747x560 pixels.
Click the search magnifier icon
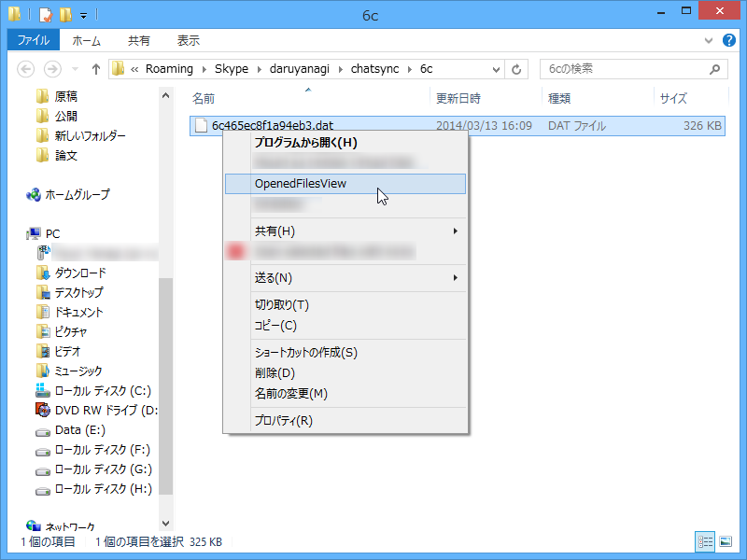714,69
